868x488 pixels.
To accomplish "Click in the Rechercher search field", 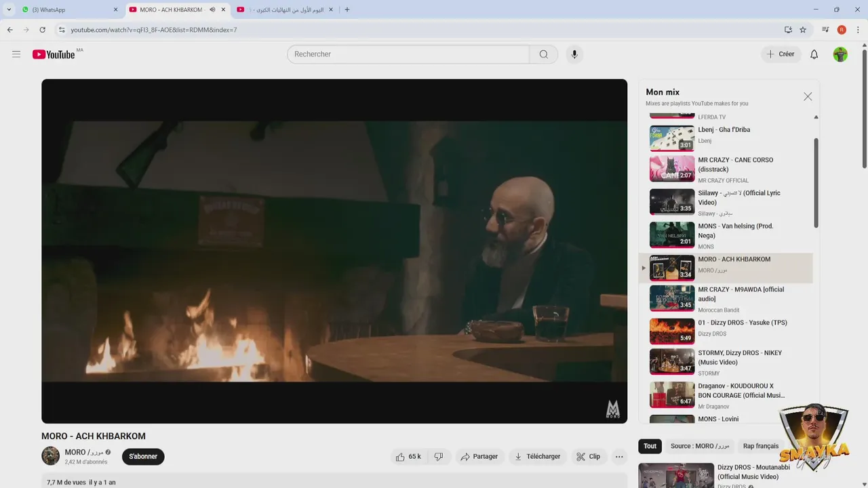I will click(x=408, y=54).
